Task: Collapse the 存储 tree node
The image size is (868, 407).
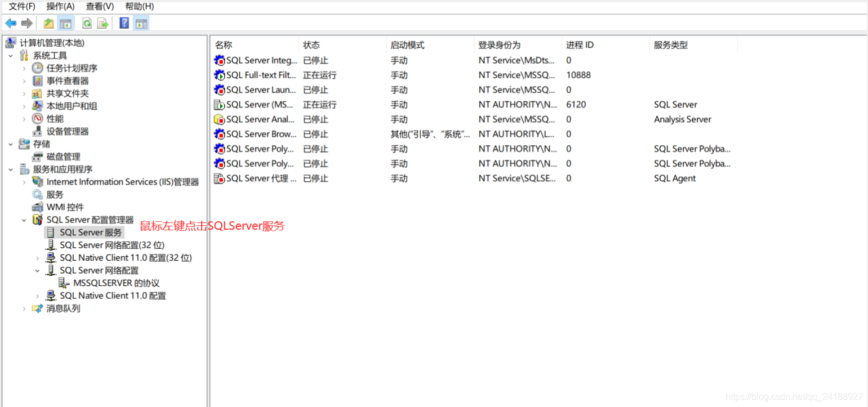Action: pyautogui.click(x=11, y=144)
